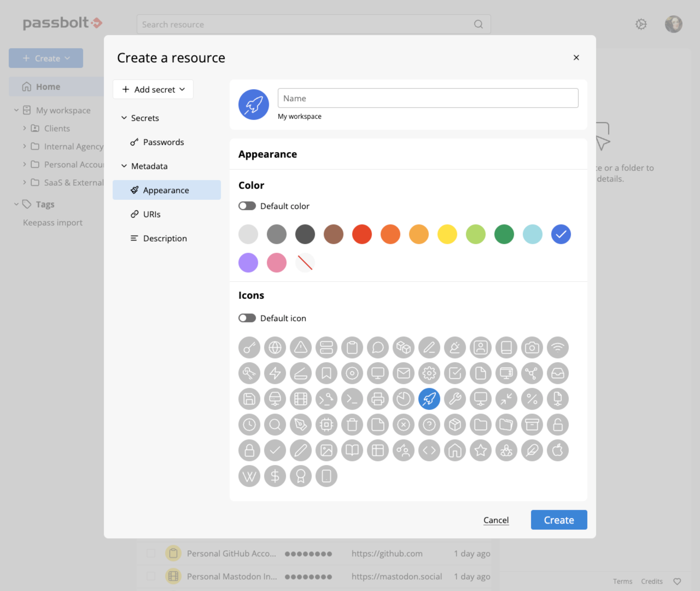Select the lightning bolt icon

click(x=275, y=373)
